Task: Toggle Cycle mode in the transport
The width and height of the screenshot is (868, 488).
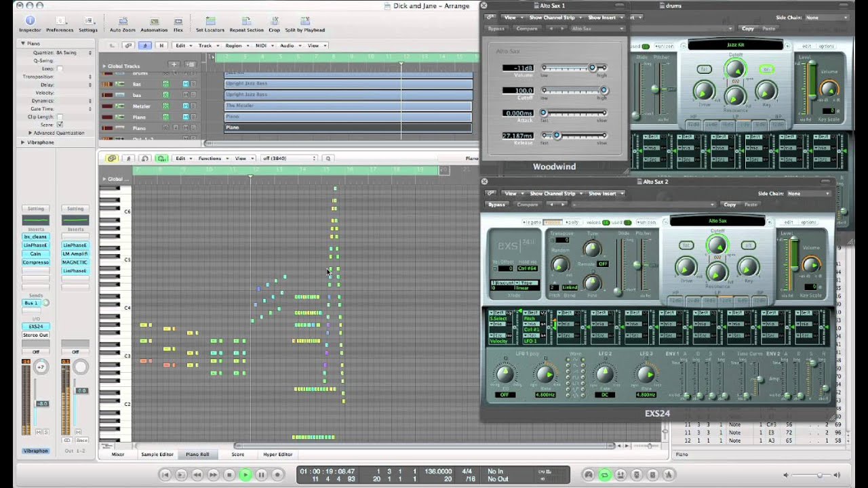Action: click(x=604, y=475)
